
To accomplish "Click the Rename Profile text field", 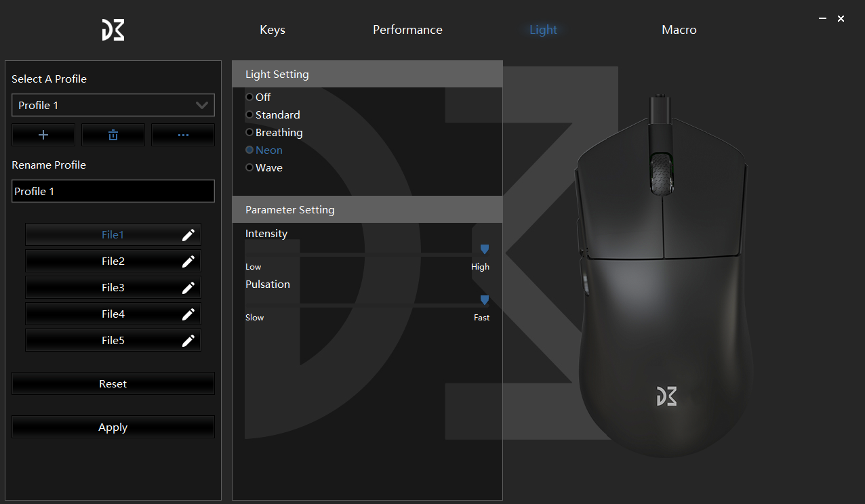I will coord(113,191).
